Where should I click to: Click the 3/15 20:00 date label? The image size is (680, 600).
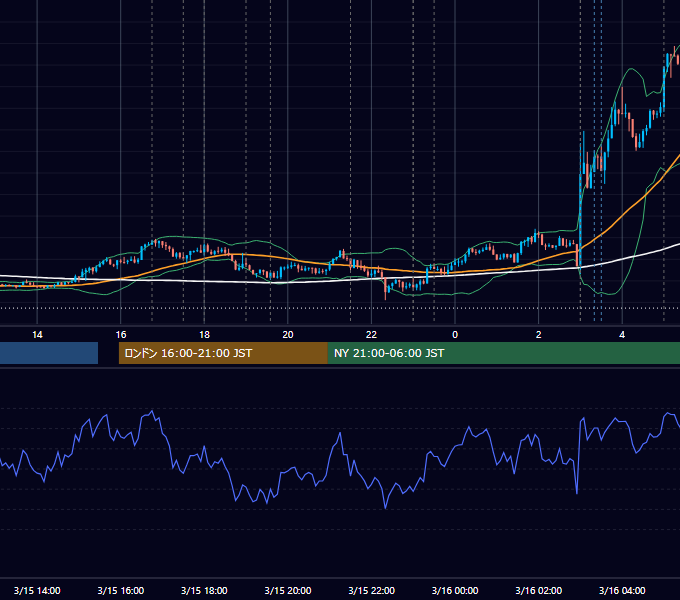coord(288,590)
